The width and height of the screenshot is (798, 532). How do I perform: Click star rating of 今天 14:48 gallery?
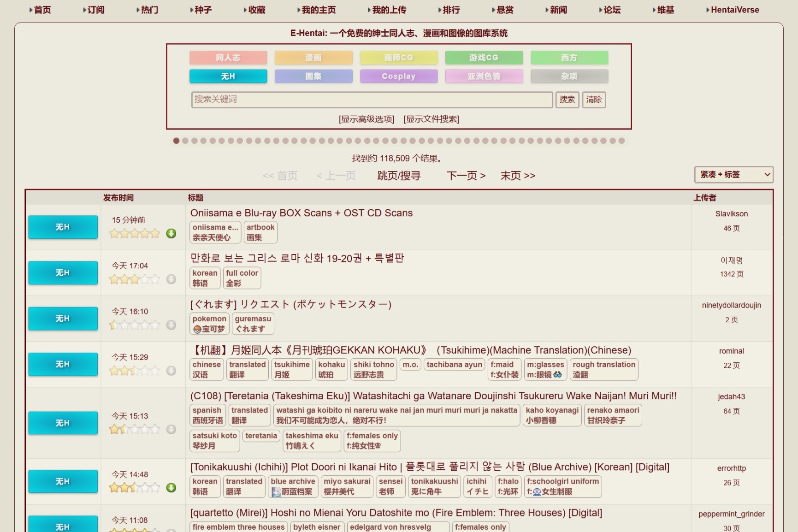(135, 488)
